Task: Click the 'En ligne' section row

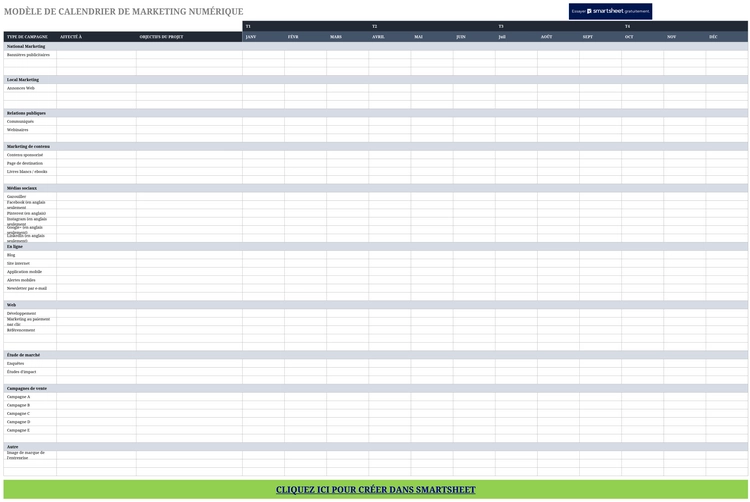Action: (376, 247)
